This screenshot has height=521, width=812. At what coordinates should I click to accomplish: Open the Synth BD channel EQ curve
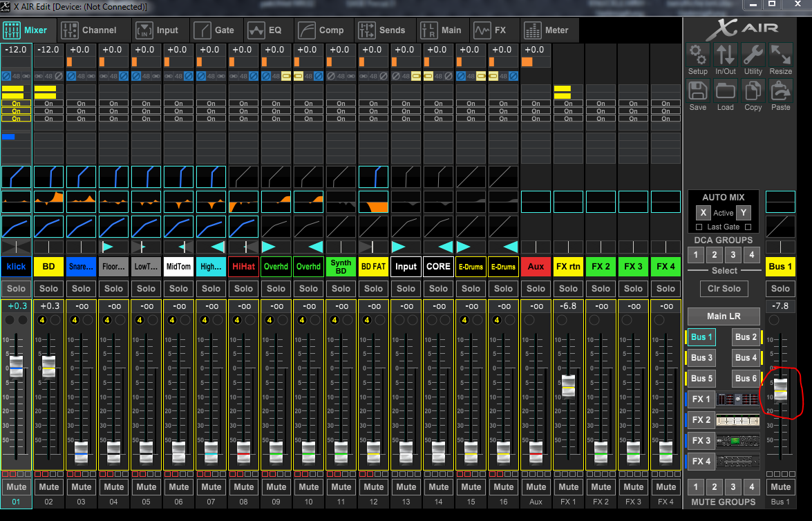(341, 202)
